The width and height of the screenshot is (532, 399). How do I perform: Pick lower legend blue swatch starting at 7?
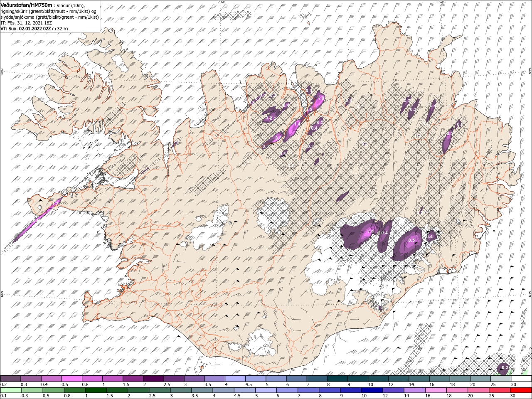click(308, 390)
